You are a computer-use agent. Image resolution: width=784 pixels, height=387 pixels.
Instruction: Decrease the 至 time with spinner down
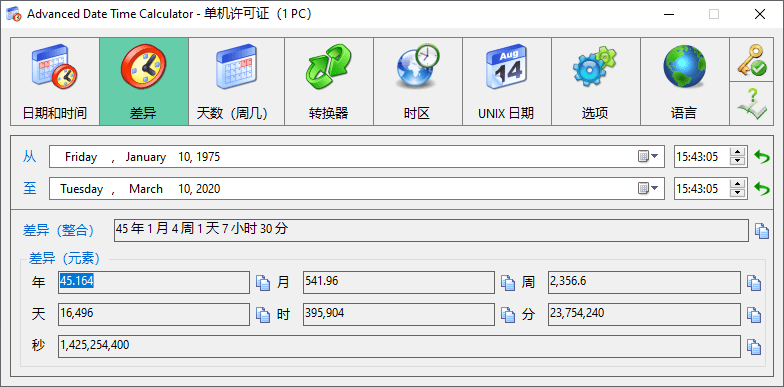point(738,193)
